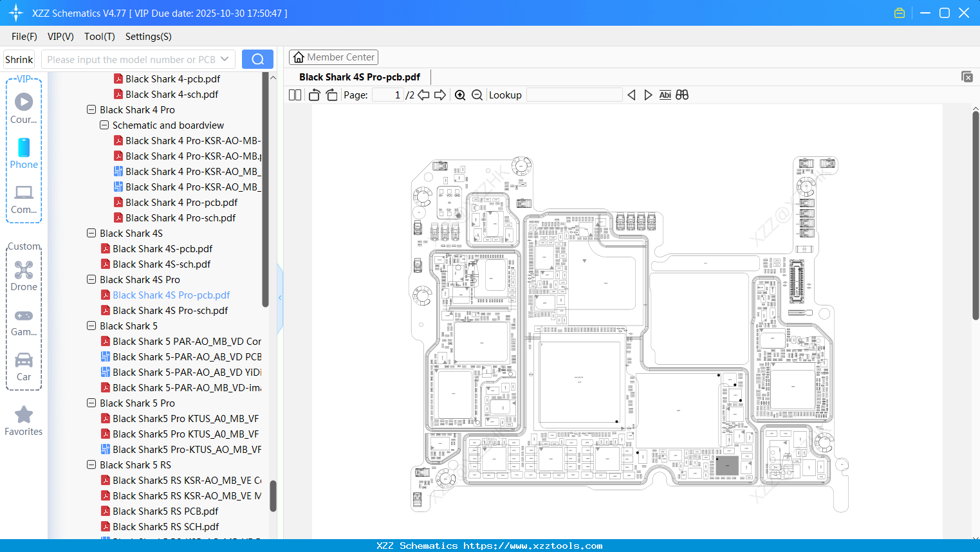
Task: Find next lookup result triangle
Action: (x=648, y=95)
